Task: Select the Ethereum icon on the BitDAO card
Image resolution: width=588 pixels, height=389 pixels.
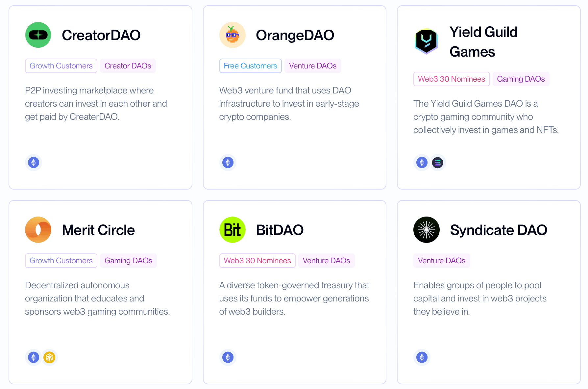Action: click(228, 357)
